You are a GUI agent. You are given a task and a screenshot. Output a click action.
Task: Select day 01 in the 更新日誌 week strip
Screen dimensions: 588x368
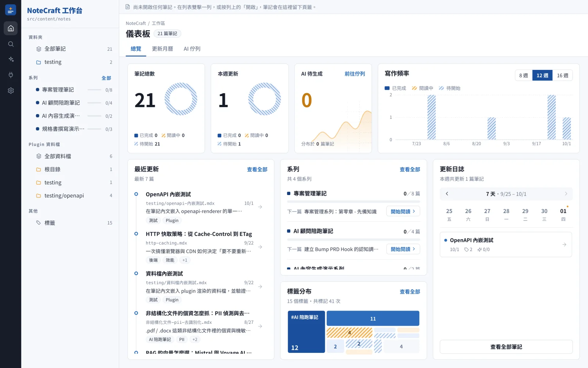563,215
